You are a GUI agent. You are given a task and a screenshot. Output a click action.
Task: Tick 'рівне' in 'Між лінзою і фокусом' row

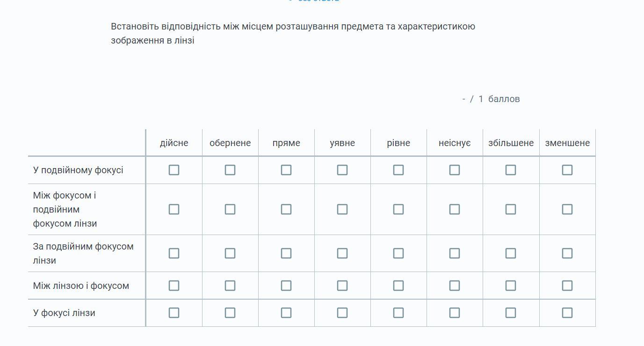pyautogui.click(x=398, y=286)
